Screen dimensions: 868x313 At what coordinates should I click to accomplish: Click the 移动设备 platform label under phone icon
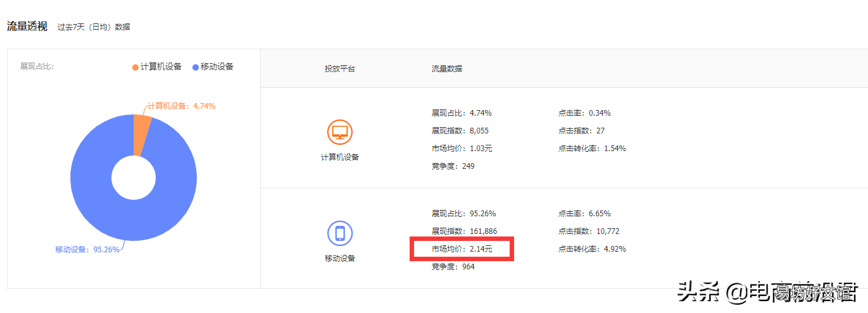340,259
